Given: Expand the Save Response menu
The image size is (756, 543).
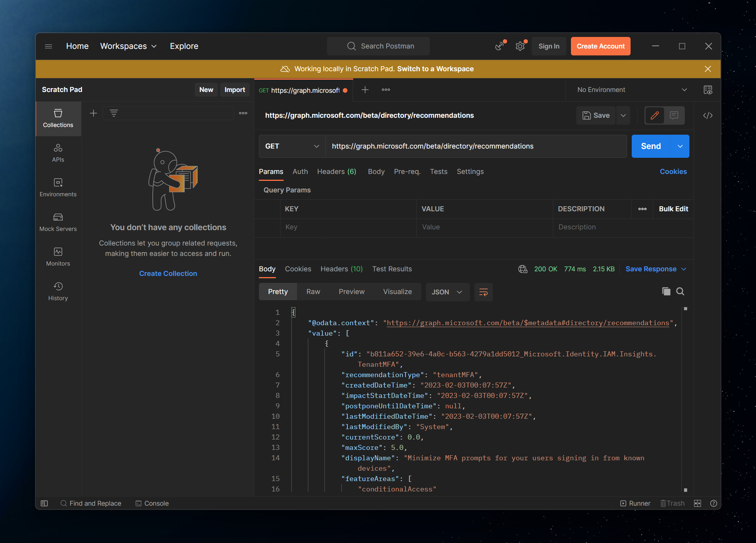Looking at the screenshot, I should pyautogui.click(x=656, y=269).
